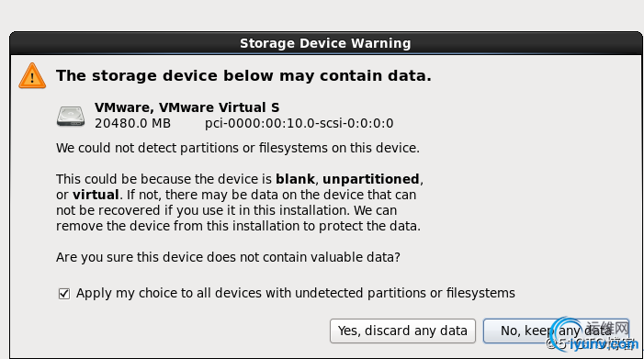Click the 'remove the device from this installation' line

pos(238,226)
